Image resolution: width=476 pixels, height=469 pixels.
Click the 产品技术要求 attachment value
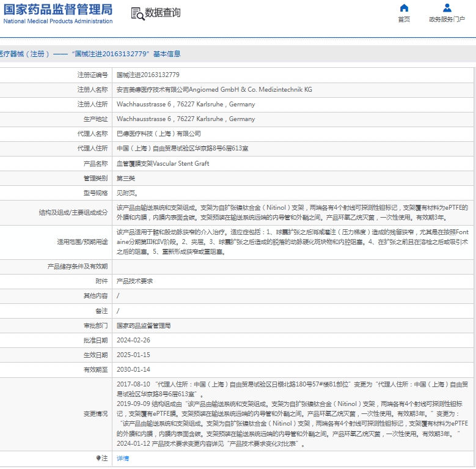pos(134,281)
